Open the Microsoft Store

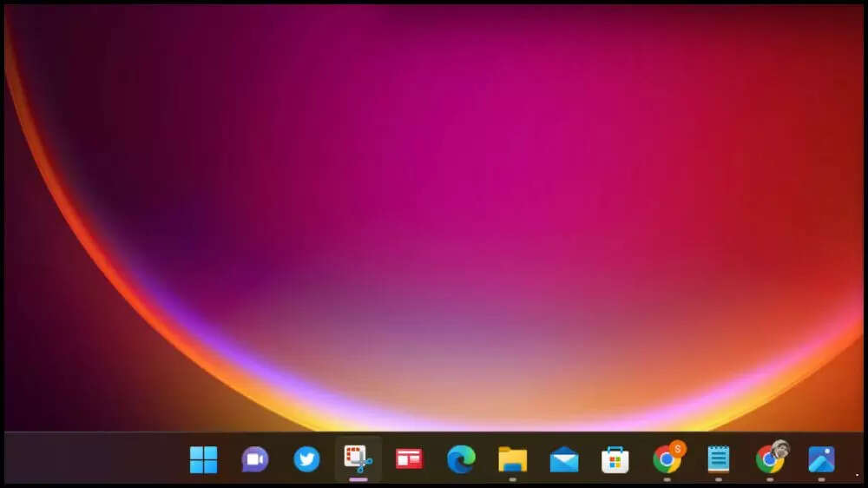point(615,459)
